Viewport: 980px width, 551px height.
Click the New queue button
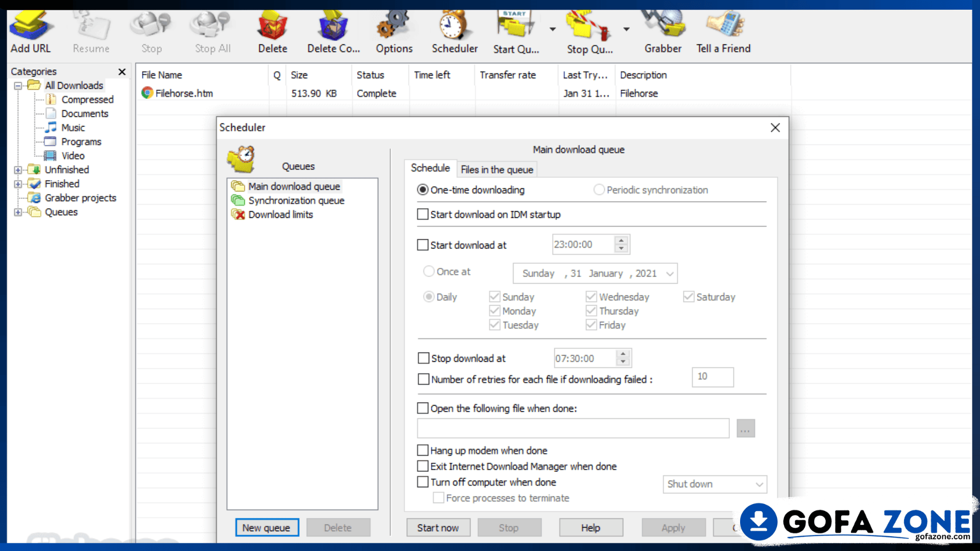click(x=267, y=528)
